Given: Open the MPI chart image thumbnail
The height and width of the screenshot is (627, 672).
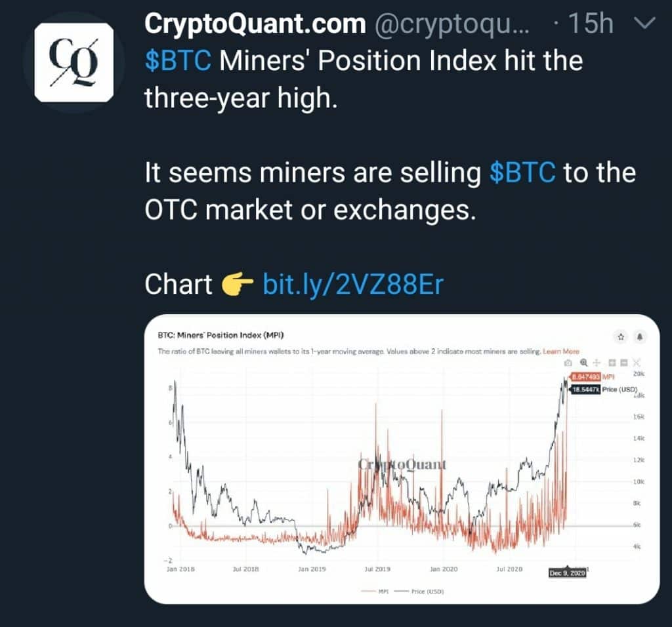Looking at the screenshot, I should 402,459.
